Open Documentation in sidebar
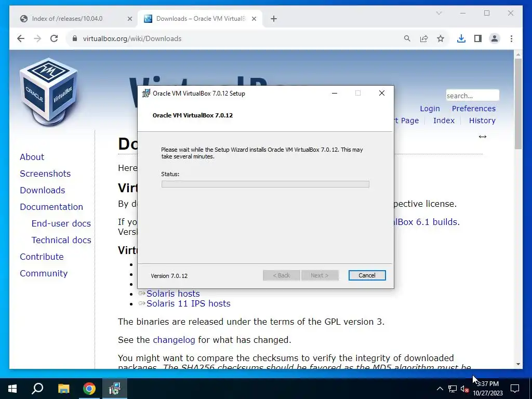Screen dimensions: 532x399 (51, 207)
